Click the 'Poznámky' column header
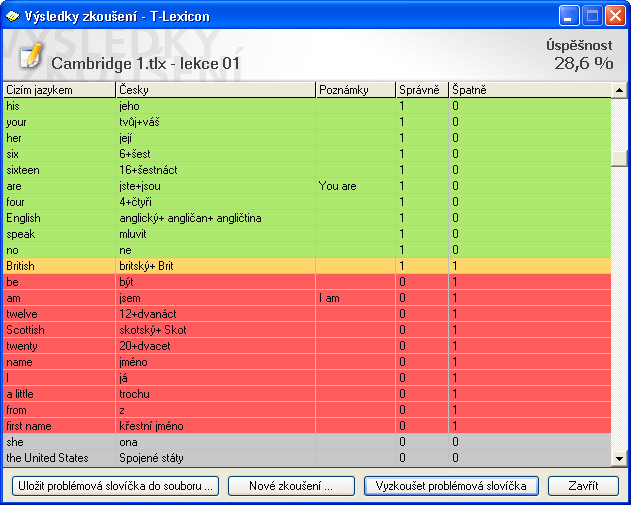The image size is (631, 505). pos(356,90)
